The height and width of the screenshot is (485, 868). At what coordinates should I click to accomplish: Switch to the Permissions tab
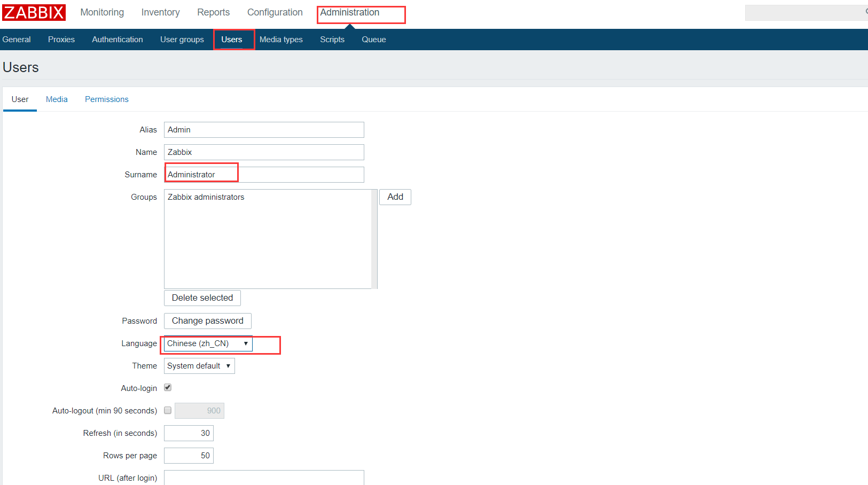coord(107,99)
